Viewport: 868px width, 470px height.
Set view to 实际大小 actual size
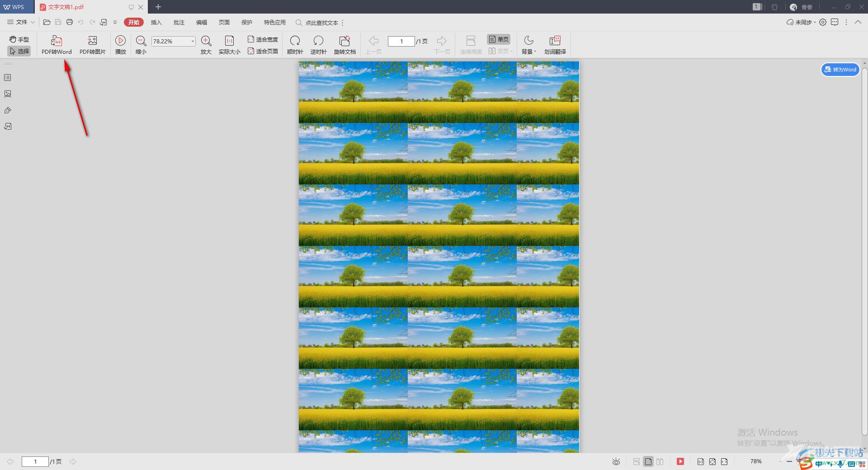(x=229, y=45)
